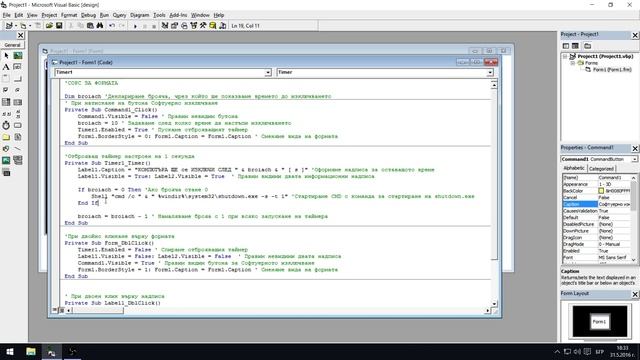Select the FileListBox control in the toolbox
Image resolution: width=640 pixels, height=360 pixels.
[18, 137]
